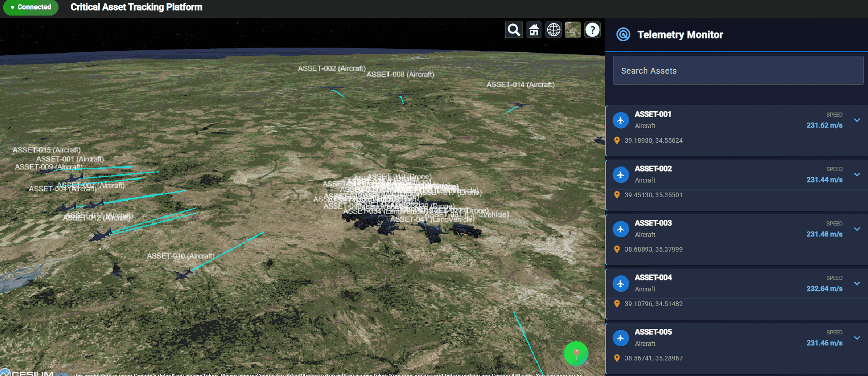The height and width of the screenshot is (376, 868).
Task: Click the ASSET-004 location pin icon
Action: (x=617, y=304)
